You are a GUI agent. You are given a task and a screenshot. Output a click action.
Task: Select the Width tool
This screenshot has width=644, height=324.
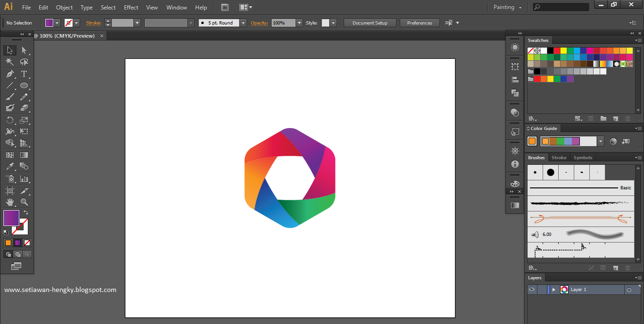pos(10,131)
